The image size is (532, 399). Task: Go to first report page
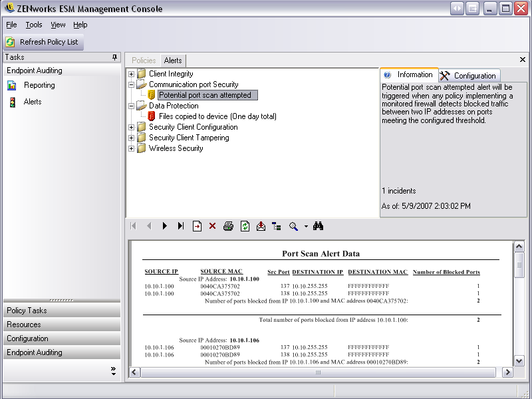point(133,226)
